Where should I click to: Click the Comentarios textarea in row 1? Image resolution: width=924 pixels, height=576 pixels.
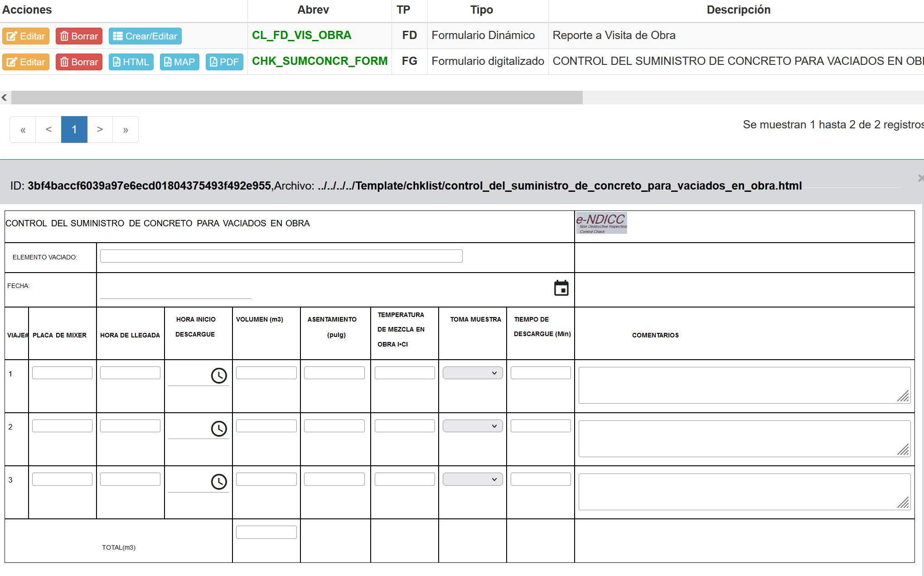click(744, 385)
